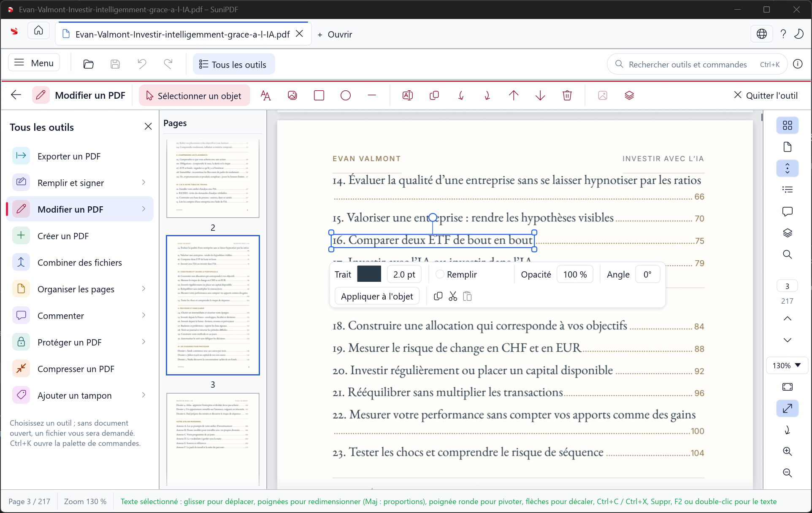This screenshot has height=513, width=812.
Task: Expand Protéger un PDF submenu
Action: click(x=144, y=342)
